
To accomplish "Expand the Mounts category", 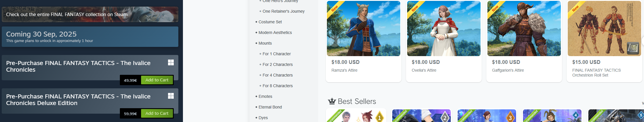I will coord(265,43).
